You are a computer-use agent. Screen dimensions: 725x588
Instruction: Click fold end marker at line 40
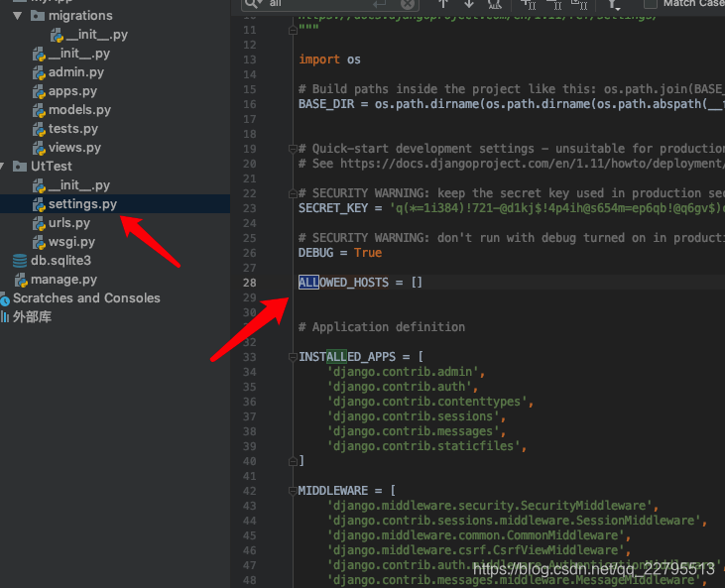tap(293, 461)
